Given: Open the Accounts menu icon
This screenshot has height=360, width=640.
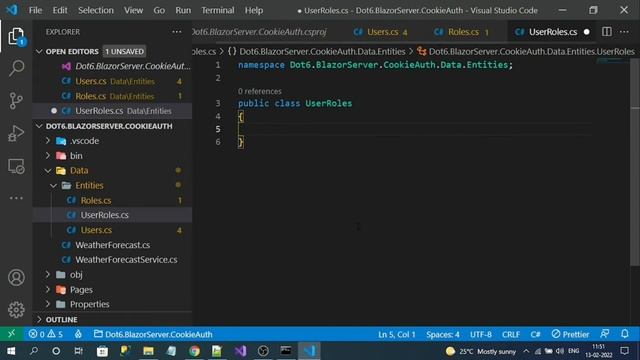Looking at the screenshot, I should point(16,278).
